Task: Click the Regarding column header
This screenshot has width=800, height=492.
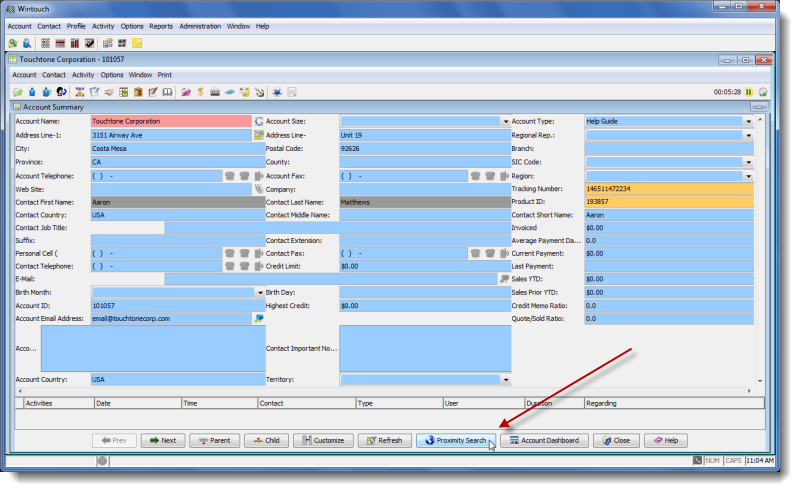Action: click(x=674, y=403)
